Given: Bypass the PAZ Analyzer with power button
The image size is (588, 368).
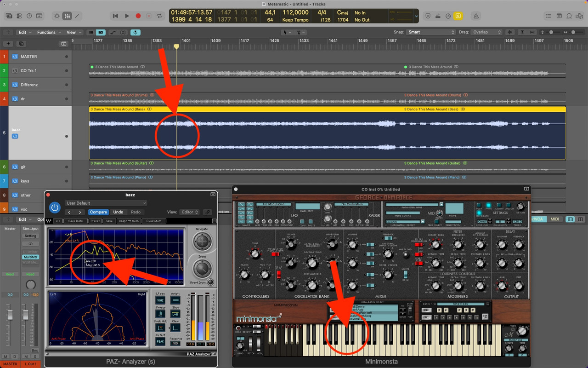Looking at the screenshot, I should [x=55, y=207].
